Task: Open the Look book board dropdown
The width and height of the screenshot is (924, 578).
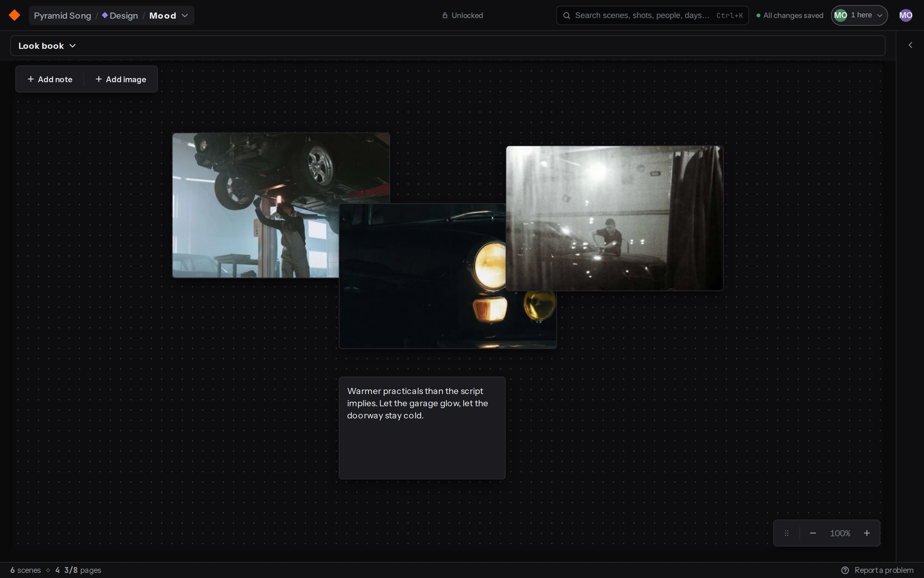Action: point(47,46)
